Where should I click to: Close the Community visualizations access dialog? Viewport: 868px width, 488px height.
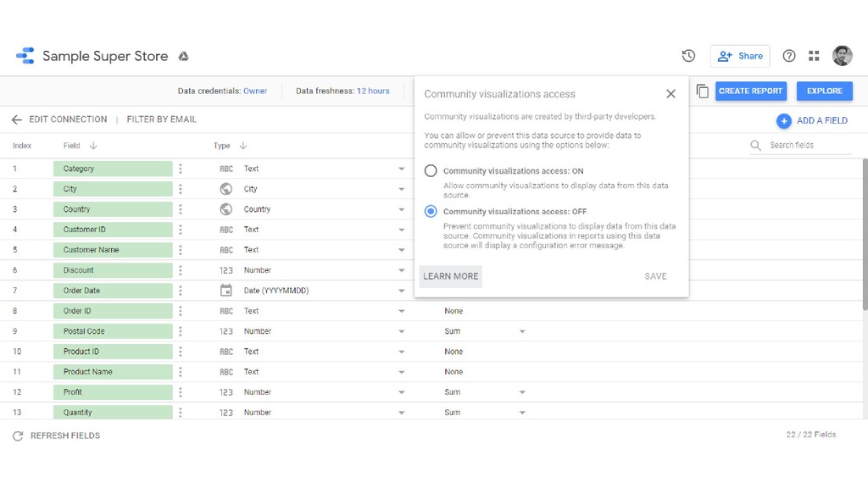tap(670, 94)
